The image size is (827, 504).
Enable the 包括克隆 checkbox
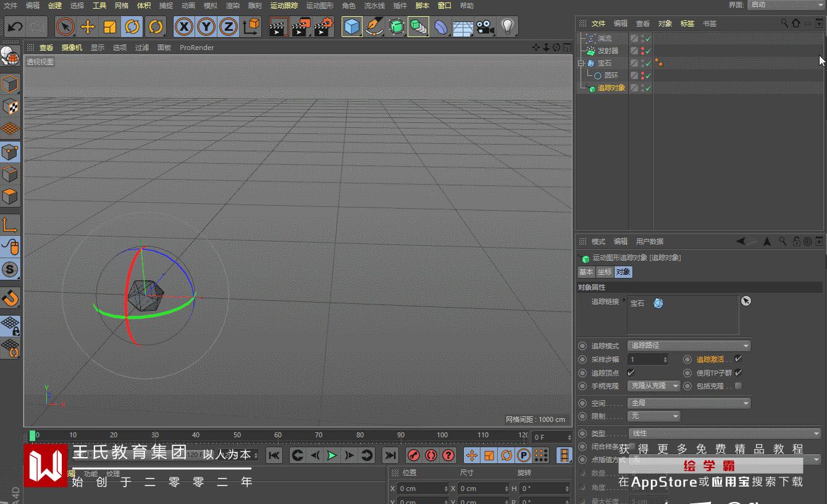[738, 386]
